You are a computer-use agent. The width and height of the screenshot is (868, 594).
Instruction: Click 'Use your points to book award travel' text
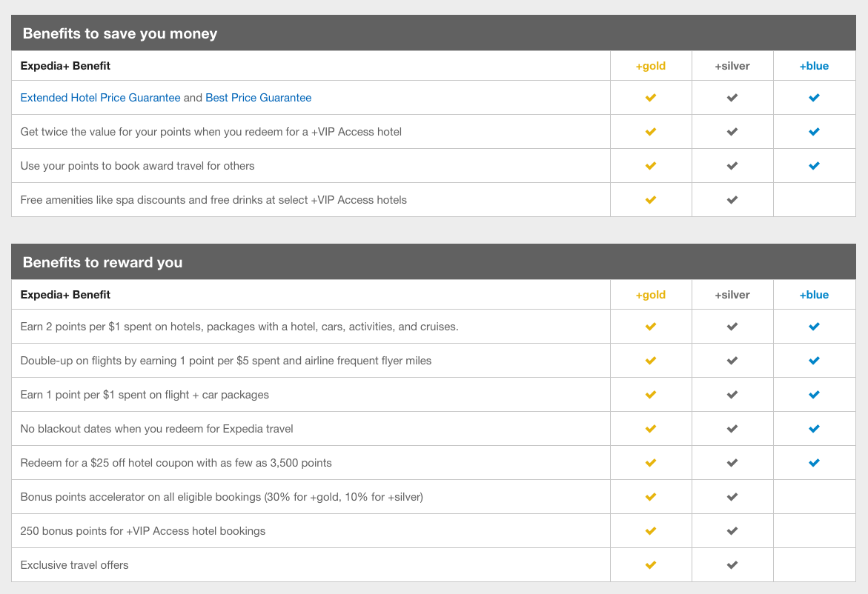tap(137, 166)
